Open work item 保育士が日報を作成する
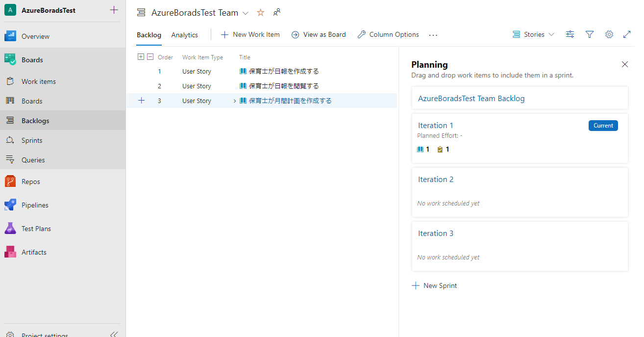This screenshot has width=644, height=337. (x=284, y=72)
